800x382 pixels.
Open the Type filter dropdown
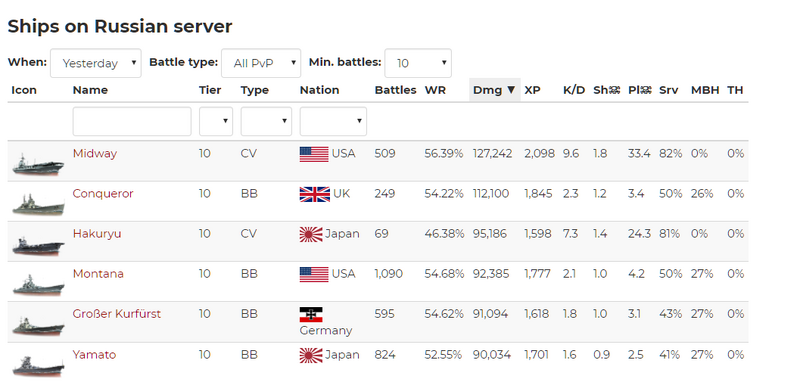[266, 121]
